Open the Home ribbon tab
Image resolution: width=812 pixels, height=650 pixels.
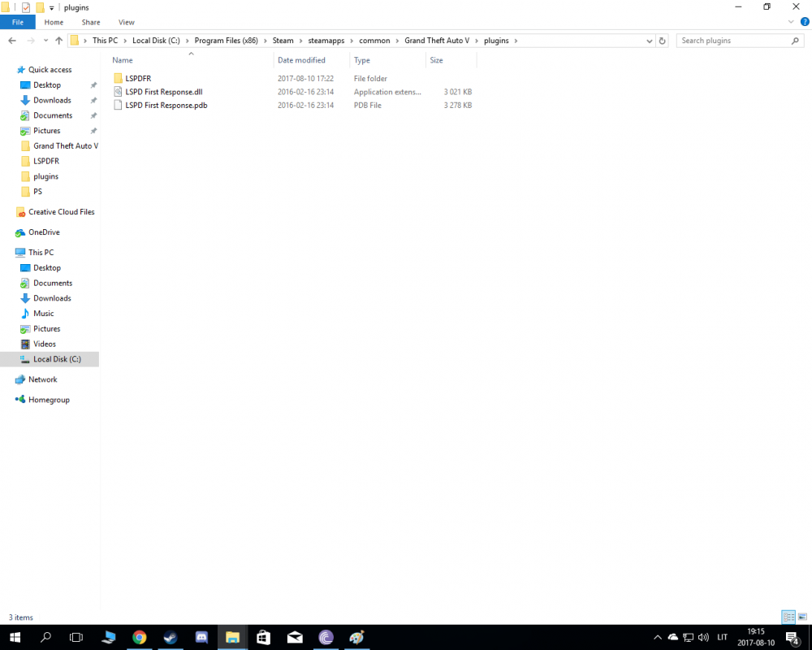[x=54, y=22]
